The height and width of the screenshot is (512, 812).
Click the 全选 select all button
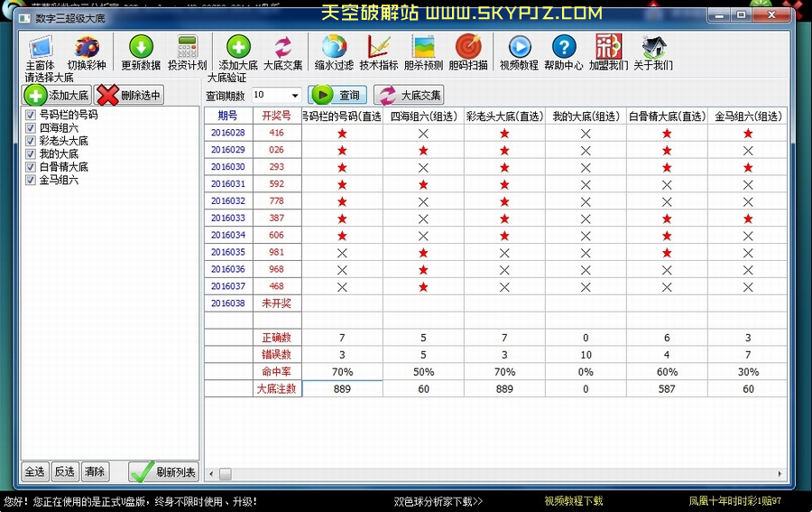coord(34,471)
